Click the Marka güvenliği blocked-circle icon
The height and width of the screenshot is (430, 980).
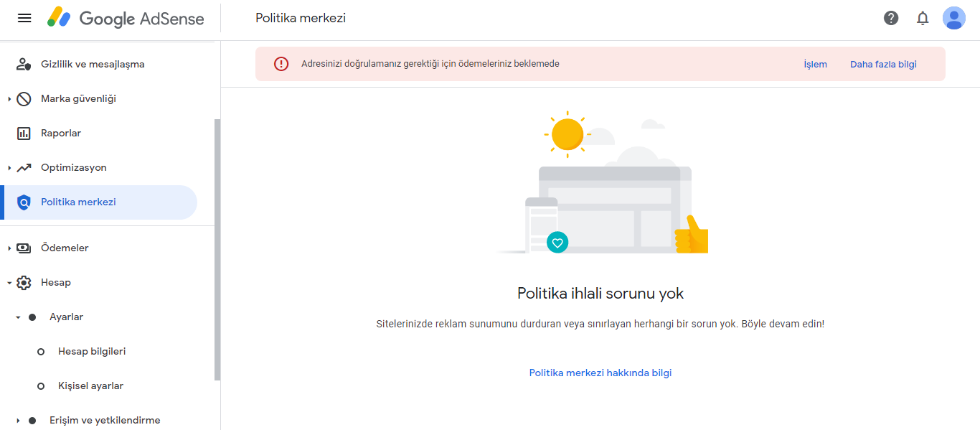24,99
